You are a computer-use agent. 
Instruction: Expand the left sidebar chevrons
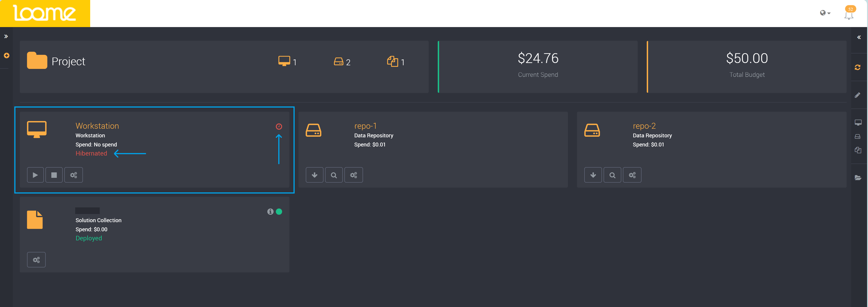point(6,36)
